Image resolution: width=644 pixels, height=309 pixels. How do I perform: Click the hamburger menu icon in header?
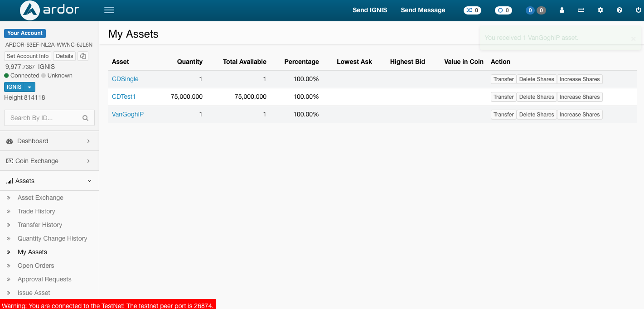tap(109, 10)
